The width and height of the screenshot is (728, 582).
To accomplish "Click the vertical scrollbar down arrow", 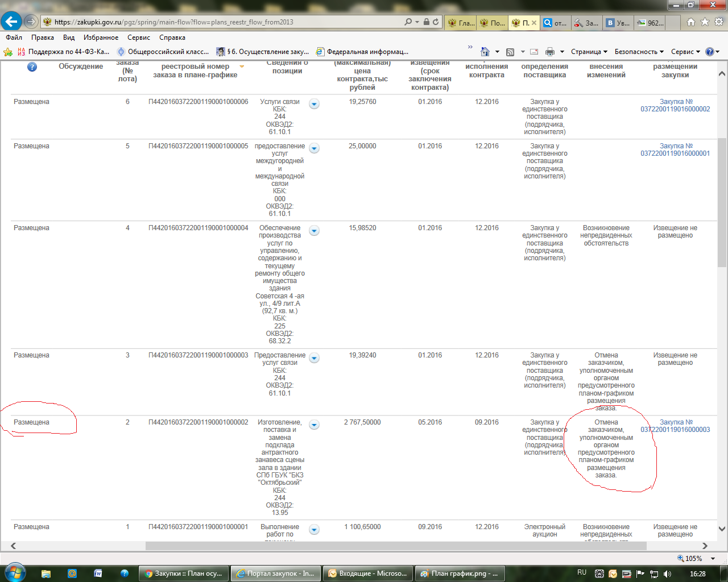I will point(722,529).
